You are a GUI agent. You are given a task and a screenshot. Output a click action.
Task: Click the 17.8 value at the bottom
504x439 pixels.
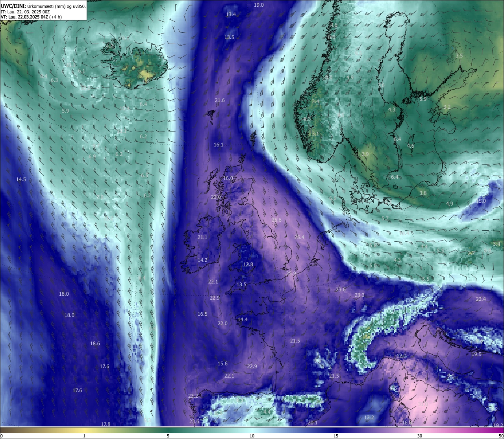[x=106, y=424]
